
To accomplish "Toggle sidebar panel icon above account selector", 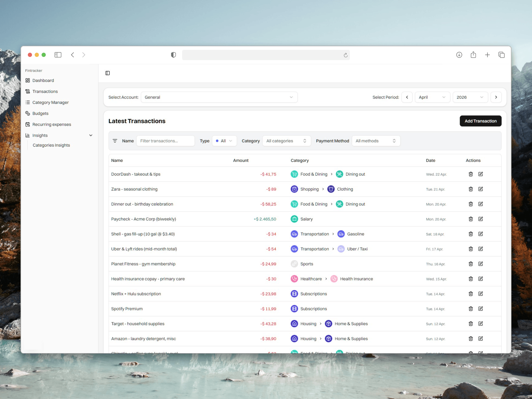I will tap(108, 73).
